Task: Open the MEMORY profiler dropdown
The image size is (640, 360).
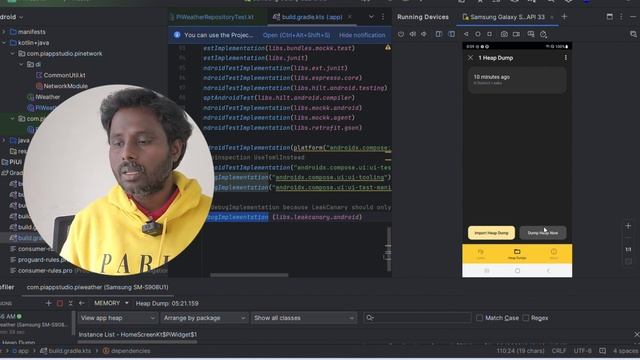Action: point(111,303)
